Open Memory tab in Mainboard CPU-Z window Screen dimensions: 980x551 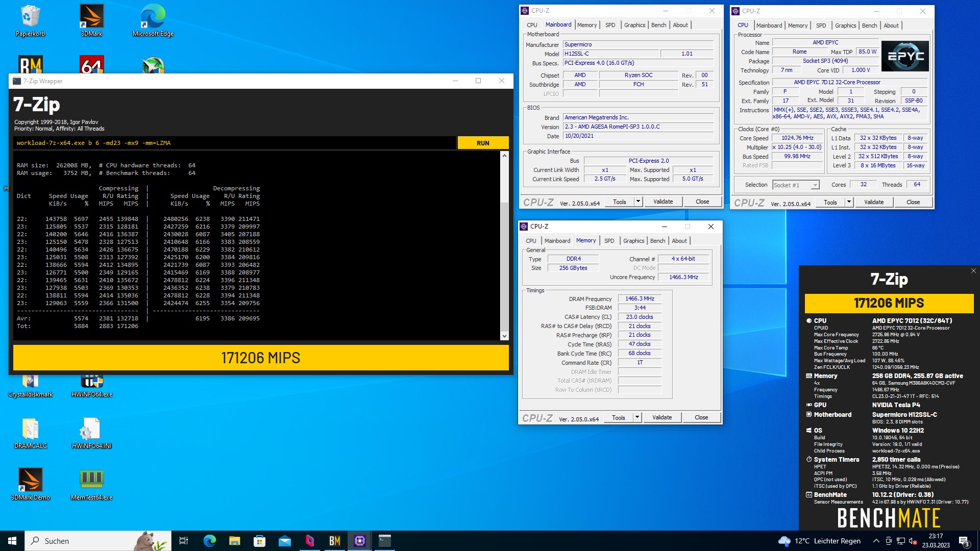click(587, 25)
